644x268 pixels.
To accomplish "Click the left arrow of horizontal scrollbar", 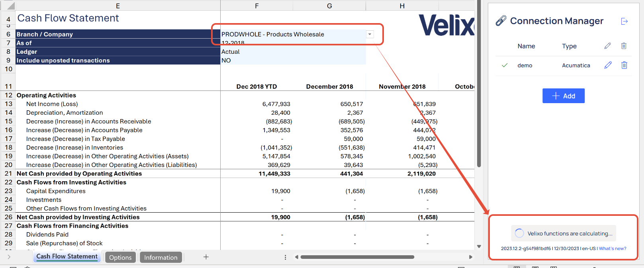I will coord(296,257).
